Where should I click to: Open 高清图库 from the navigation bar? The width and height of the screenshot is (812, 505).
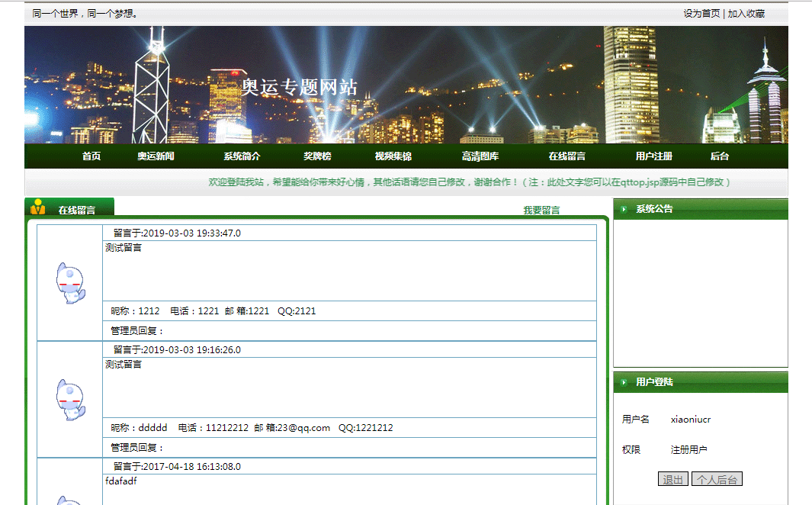(x=480, y=156)
